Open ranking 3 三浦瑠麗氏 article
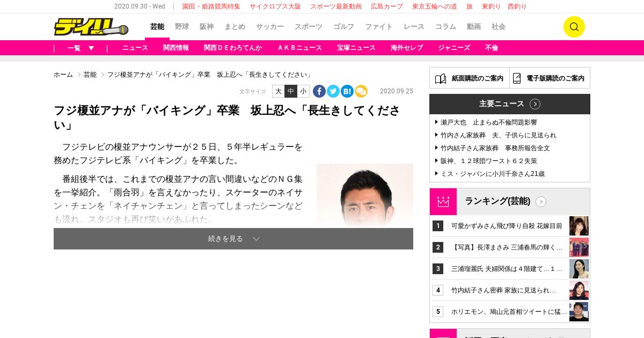 507,269
